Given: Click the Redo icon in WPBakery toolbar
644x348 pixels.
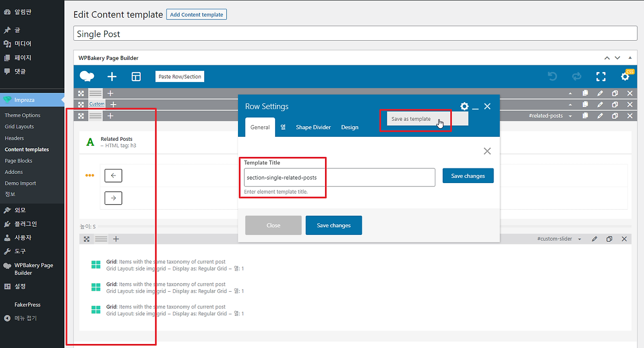Looking at the screenshot, I should pos(577,76).
